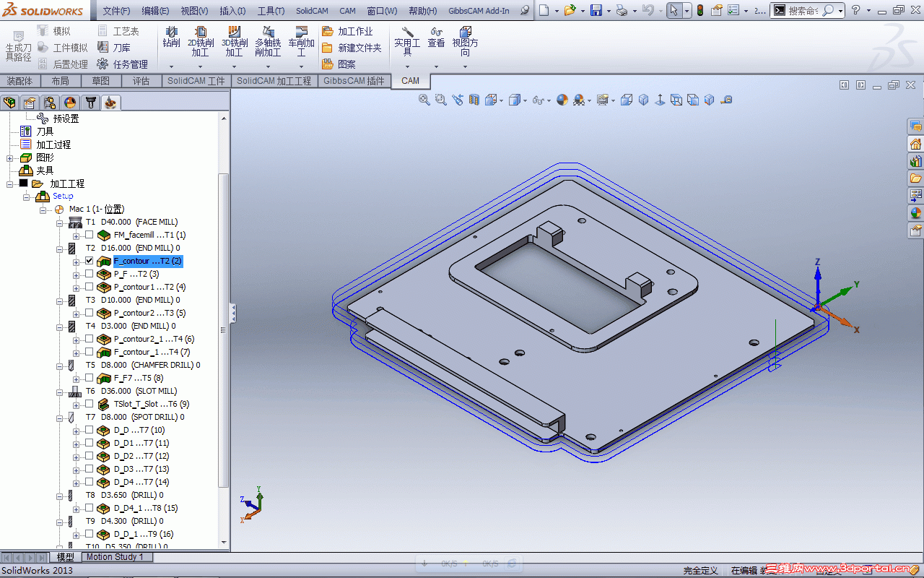Select the 2D铣削加工 milling icon
Image resolution: width=924 pixels, height=578 pixels.
201,32
